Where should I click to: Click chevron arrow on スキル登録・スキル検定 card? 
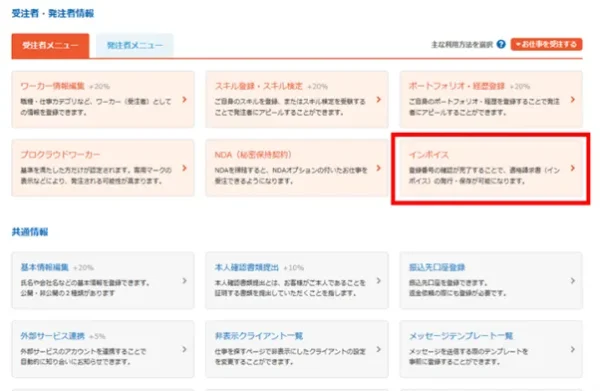(378, 99)
